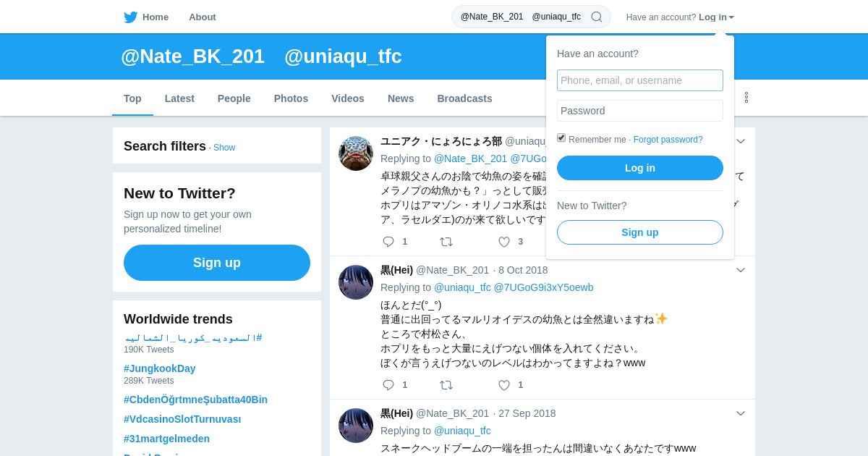Switch to the People tab
The height and width of the screenshot is (456, 868).
click(234, 98)
